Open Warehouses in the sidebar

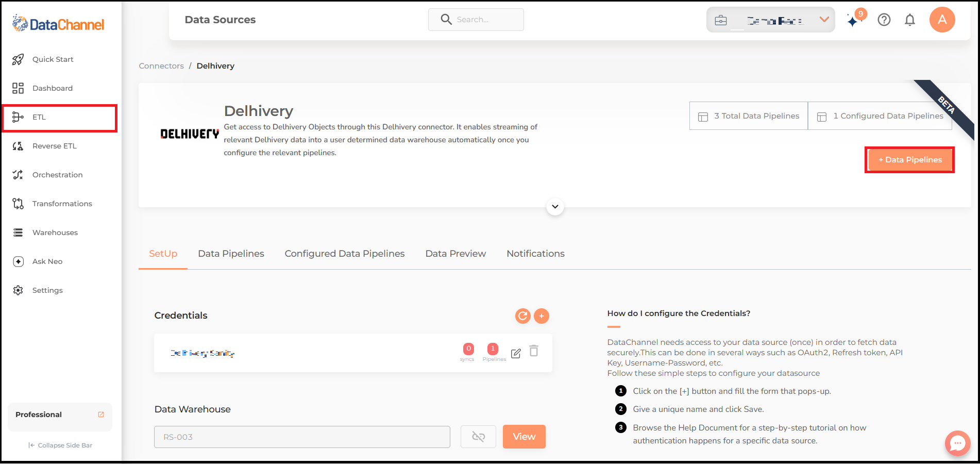55,233
